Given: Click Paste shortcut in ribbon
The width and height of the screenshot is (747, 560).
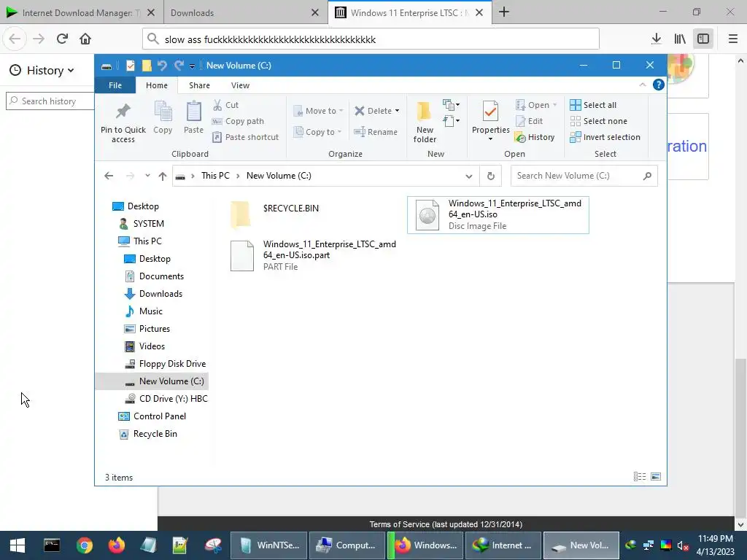Looking at the screenshot, I should click(x=245, y=137).
